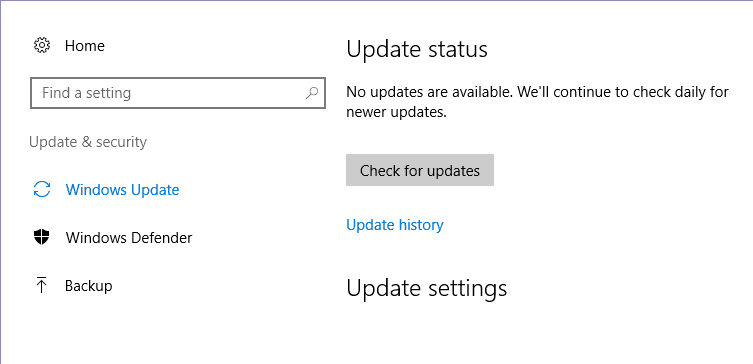Go to the Home settings label
This screenshot has width=753, height=364.
[x=85, y=46]
